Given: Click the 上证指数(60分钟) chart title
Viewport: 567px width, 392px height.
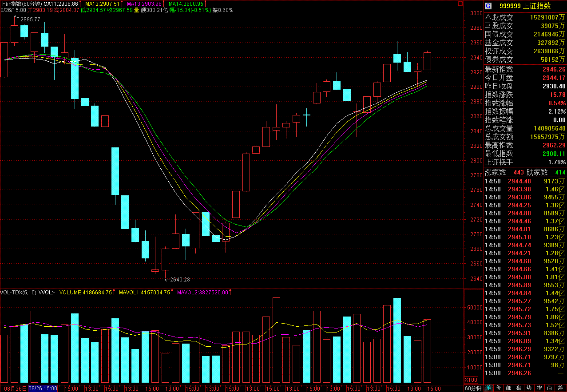Looking at the screenshot, I should (21, 4).
